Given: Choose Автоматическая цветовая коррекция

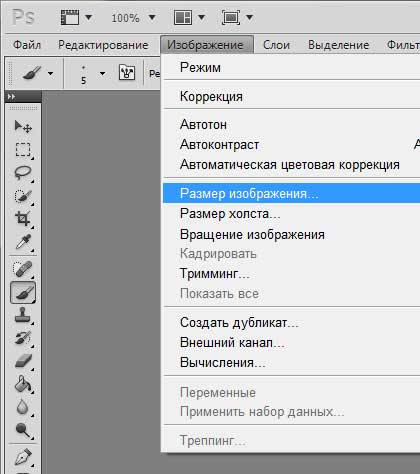Looking at the screenshot, I should pyautogui.click(x=291, y=165).
